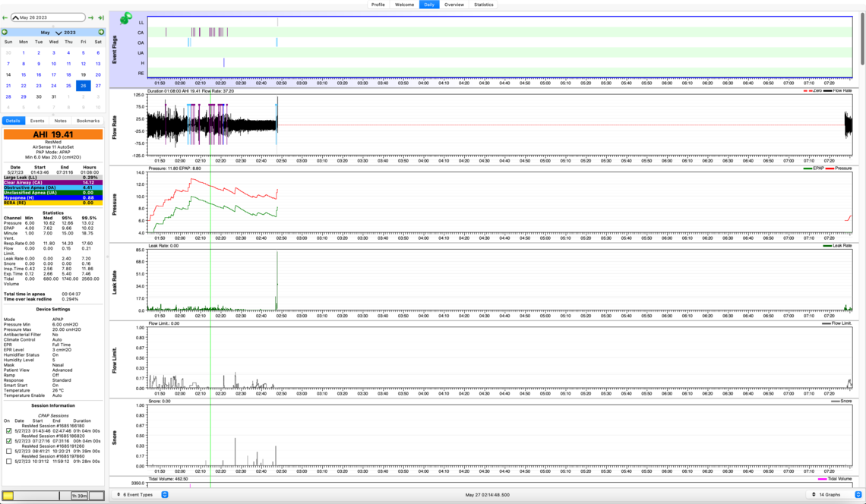Switch to the Overview tab
Image resolution: width=866 pixels, height=504 pixels.
pyautogui.click(x=454, y=5)
